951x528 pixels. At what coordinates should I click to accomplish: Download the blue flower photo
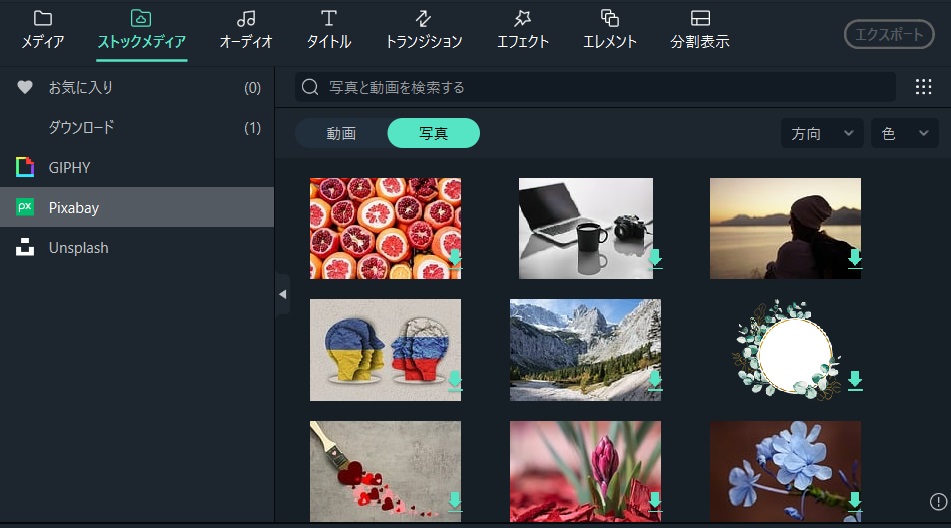tap(855, 503)
